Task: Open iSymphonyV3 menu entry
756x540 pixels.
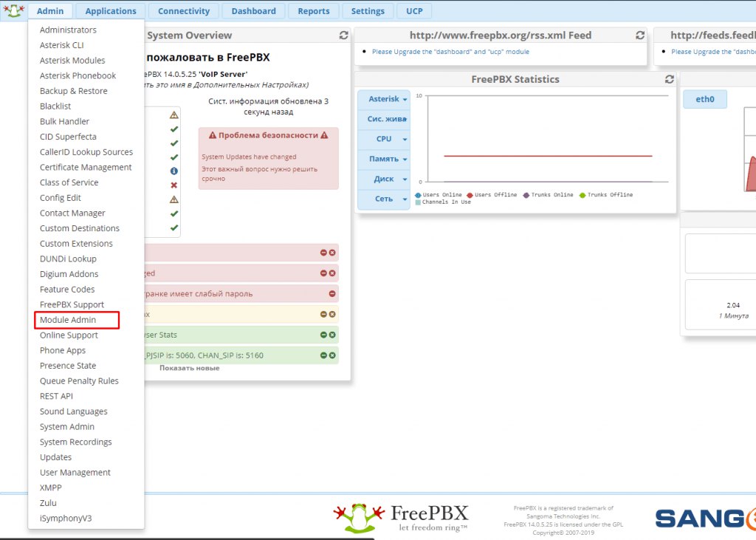Action: (x=66, y=519)
